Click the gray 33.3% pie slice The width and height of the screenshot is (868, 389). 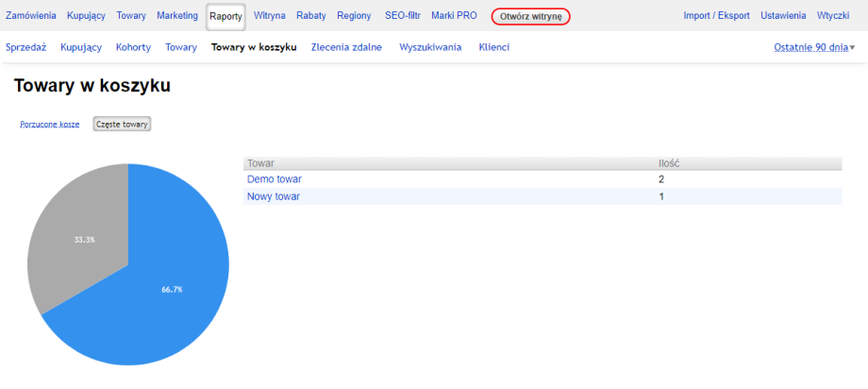click(75, 236)
